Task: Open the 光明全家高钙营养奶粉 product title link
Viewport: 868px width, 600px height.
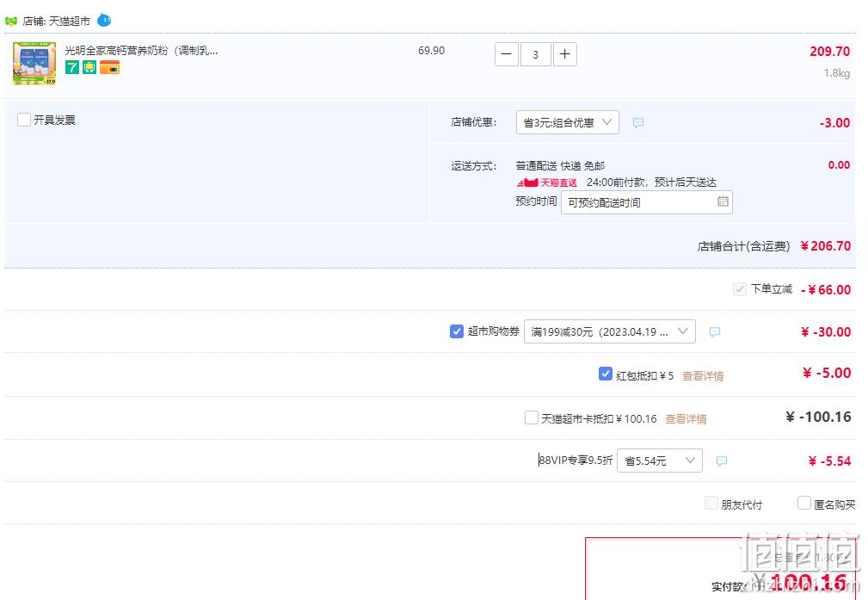Action: coord(141,51)
